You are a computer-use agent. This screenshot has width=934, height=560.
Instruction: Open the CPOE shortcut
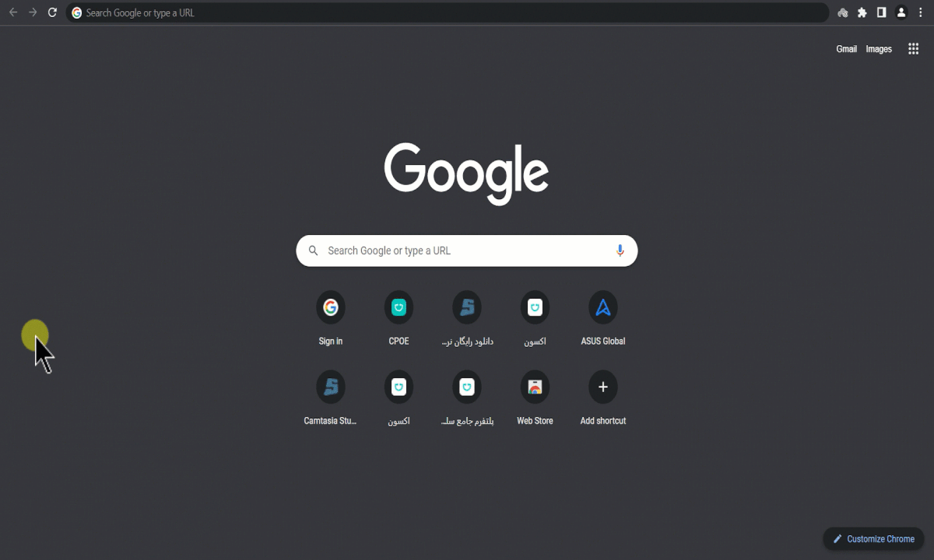(399, 320)
